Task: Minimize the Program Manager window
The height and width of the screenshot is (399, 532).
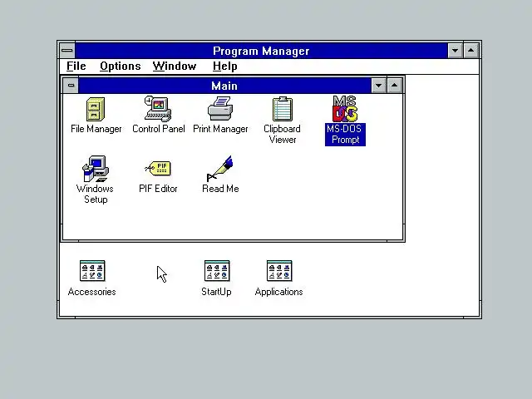Action: click(455, 51)
